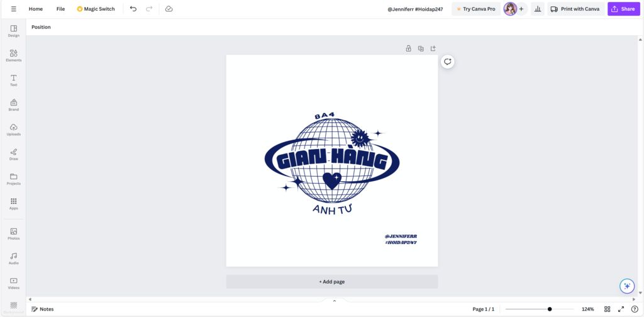Open the Canva Assistant sparkle button
Screen dimensions: 644x317
pyautogui.click(x=627, y=286)
